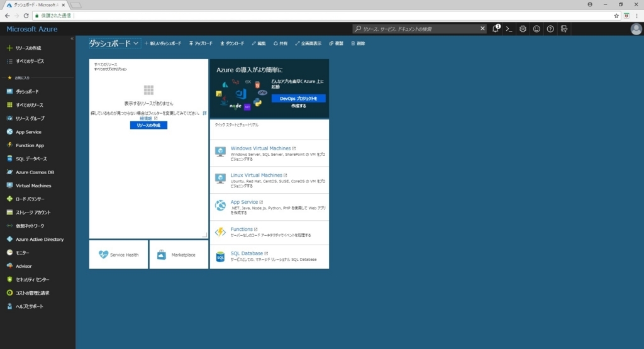Open すべてのサービス in sidebar
The width and height of the screenshot is (644, 349).
(25, 61)
